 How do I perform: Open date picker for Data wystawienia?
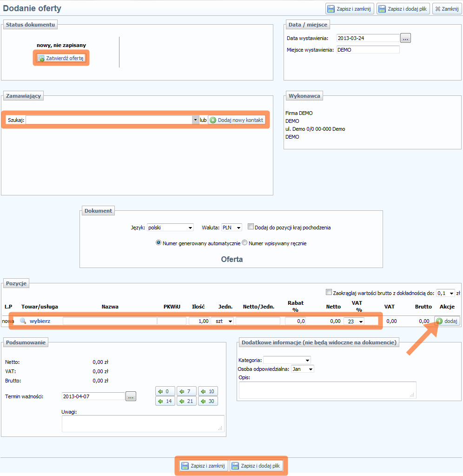tap(405, 39)
